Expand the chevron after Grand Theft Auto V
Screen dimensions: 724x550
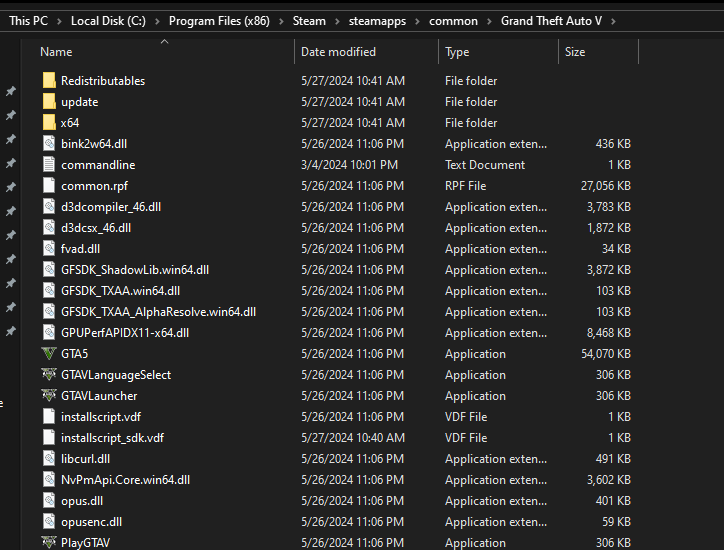613,21
